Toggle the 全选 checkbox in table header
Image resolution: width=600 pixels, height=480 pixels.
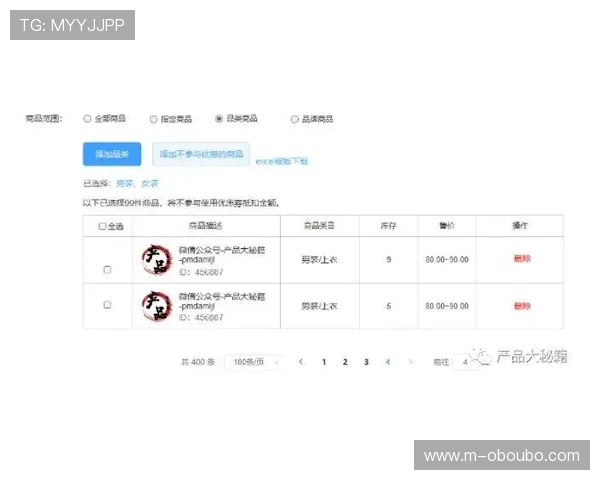[102, 226]
